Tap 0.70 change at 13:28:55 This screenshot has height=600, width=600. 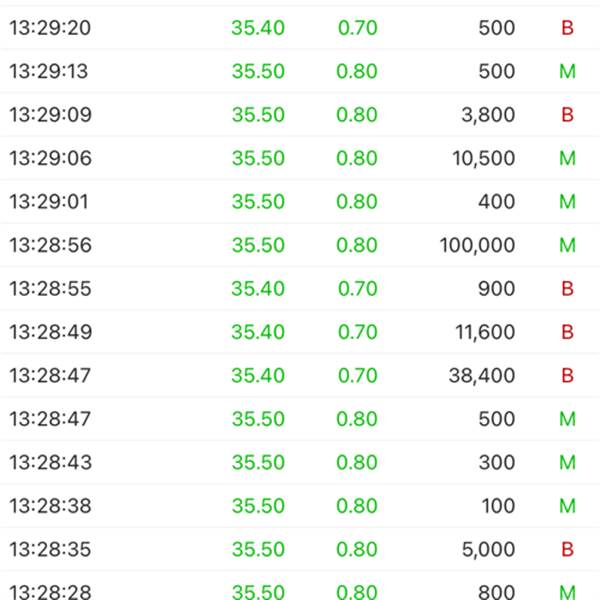pyautogui.click(x=358, y=289)
